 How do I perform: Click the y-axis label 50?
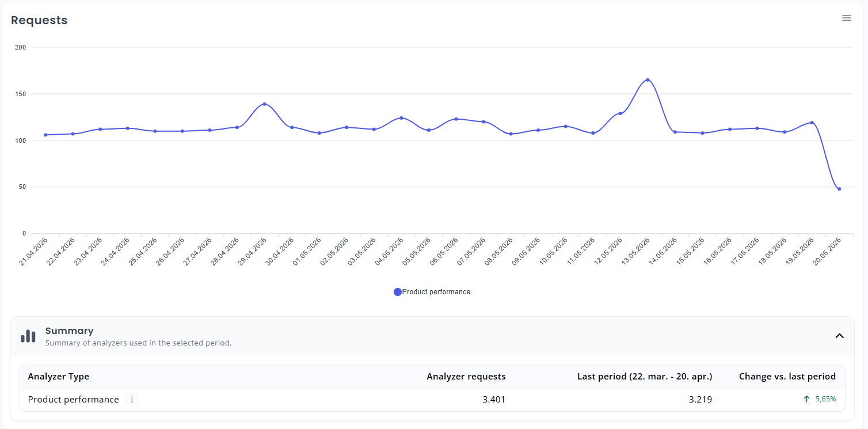22,187
